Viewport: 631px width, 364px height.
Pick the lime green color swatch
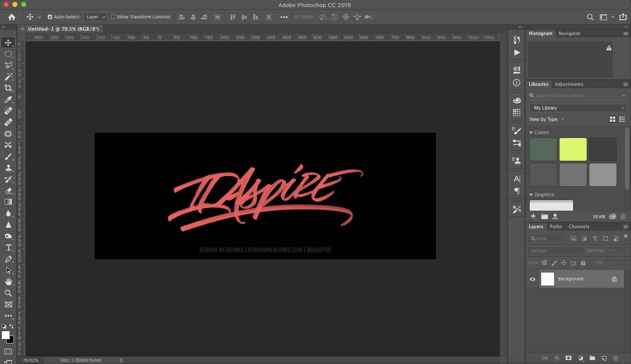(573, 149)
